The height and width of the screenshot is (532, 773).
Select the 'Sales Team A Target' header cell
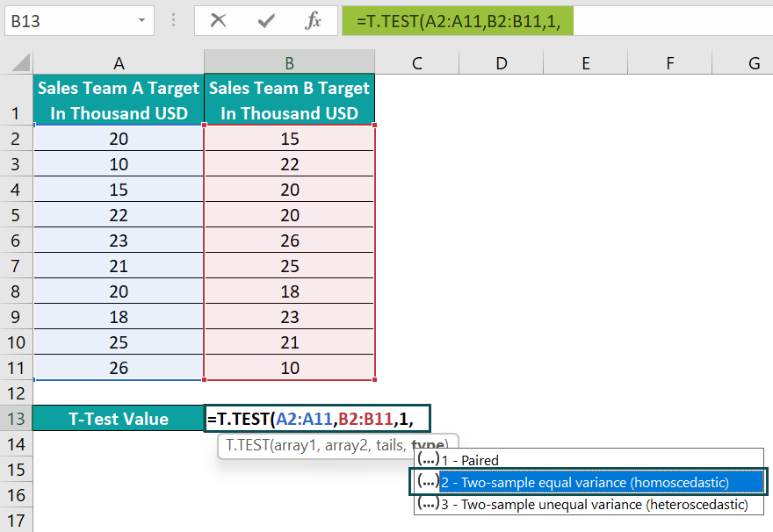coord(119,97)
